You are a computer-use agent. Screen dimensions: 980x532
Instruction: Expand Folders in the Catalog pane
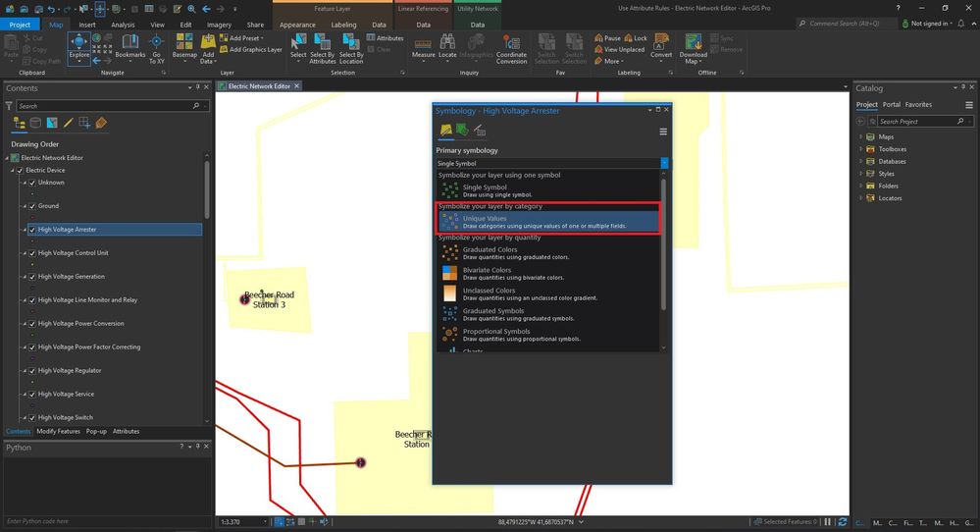tap(860, 186)
